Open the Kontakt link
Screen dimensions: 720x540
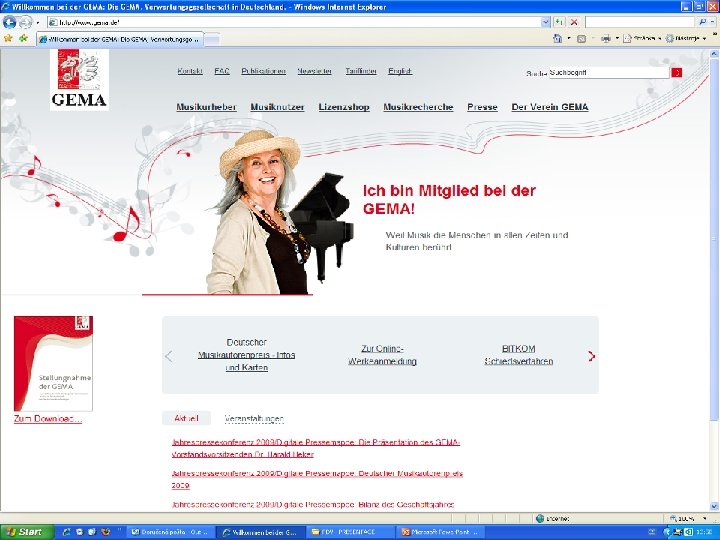[x=190, y=71]
